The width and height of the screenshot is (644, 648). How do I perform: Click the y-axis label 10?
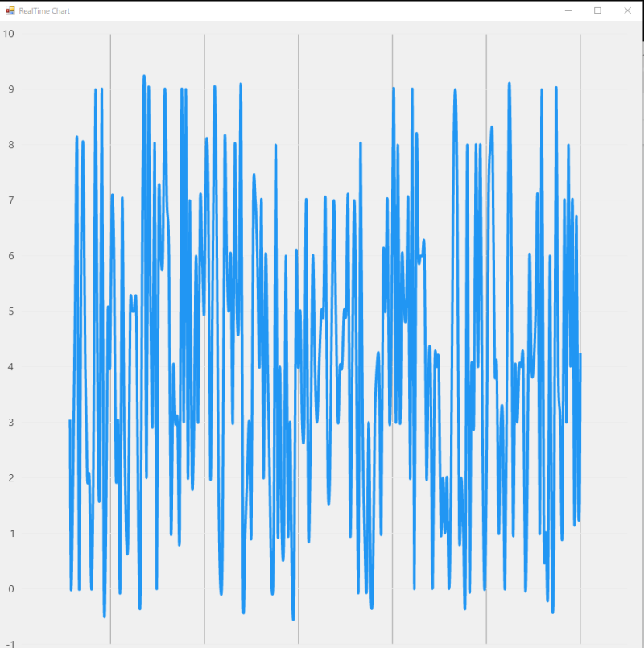coord(9,34)
